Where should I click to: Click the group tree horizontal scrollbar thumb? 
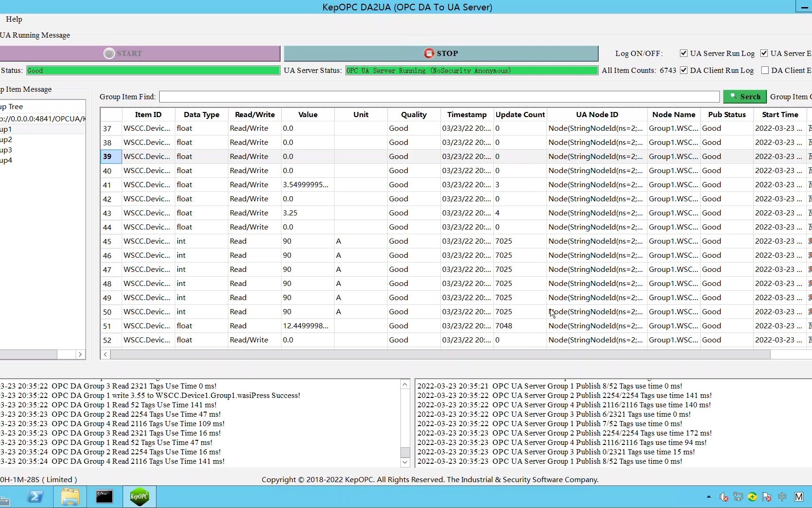tap(28, 355)
